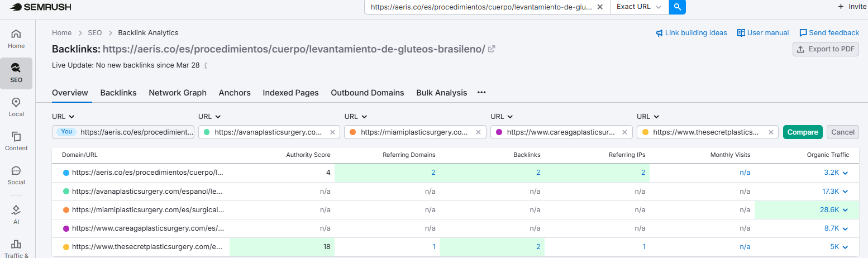Remove the thesecretplasticsurgery competitor with X
Image resolution: width=868 pixels, height=258 pixels.
771,132
